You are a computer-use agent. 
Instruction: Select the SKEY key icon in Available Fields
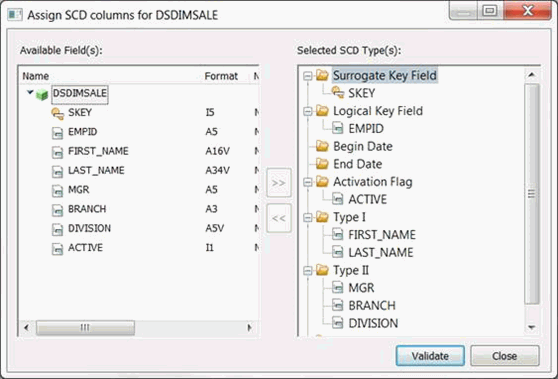58,113
